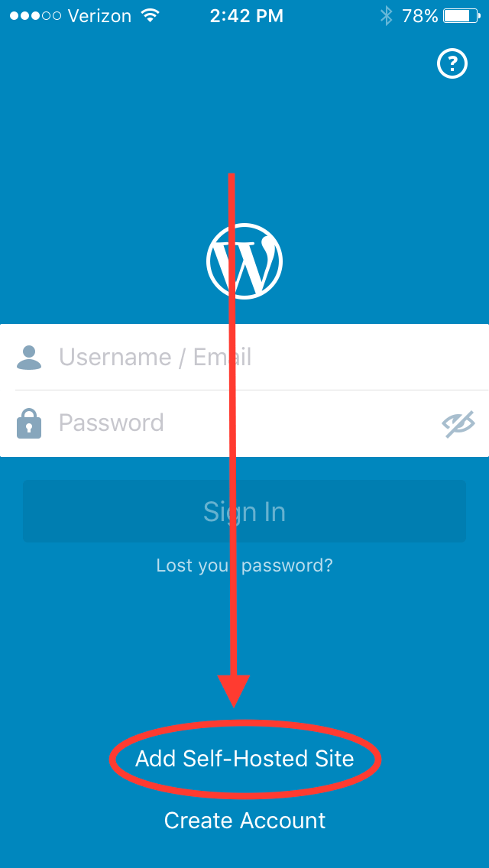The height and width of the screenshot is (868, 489).
Task: Open the Lost your password link
Action: [244, 565]
